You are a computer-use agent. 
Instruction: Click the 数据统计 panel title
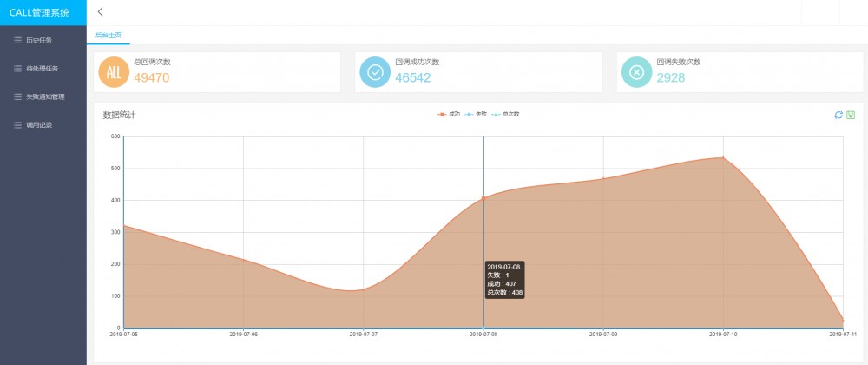(x=119, y=116)
